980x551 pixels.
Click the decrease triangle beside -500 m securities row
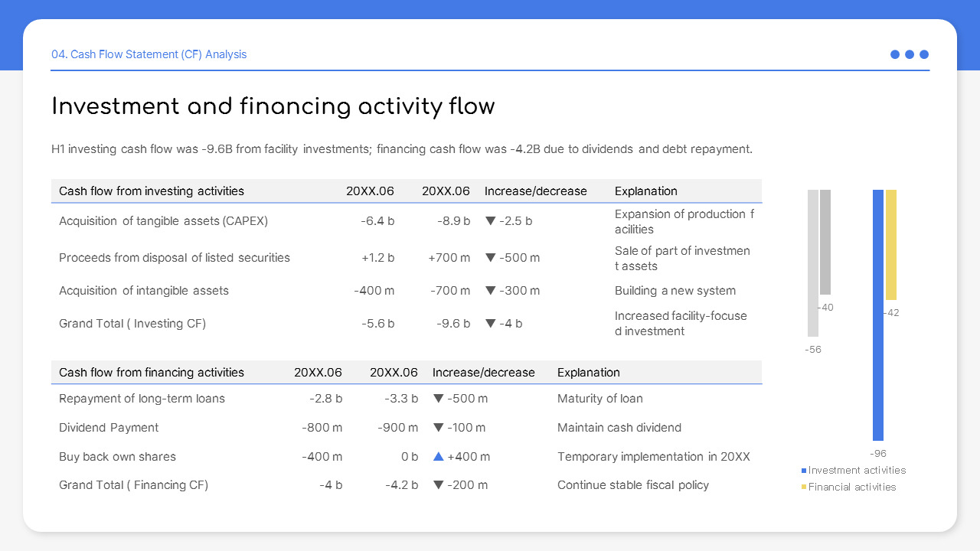tap(492, 258)
